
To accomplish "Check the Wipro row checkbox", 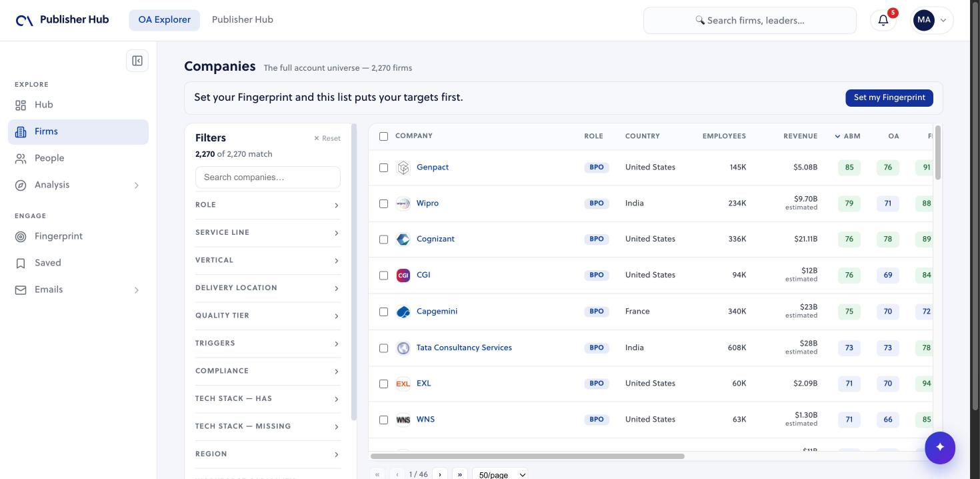I will tap(383, 203).
